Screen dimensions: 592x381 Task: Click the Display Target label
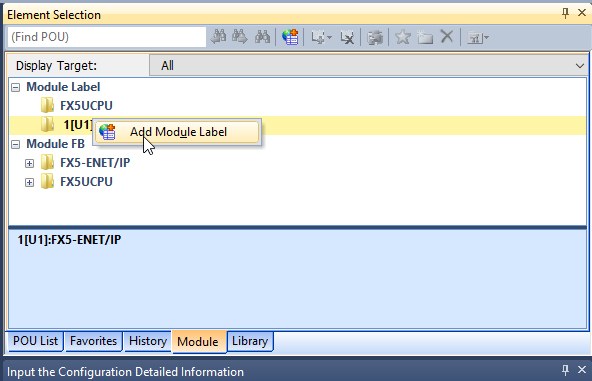pos(56,66)
